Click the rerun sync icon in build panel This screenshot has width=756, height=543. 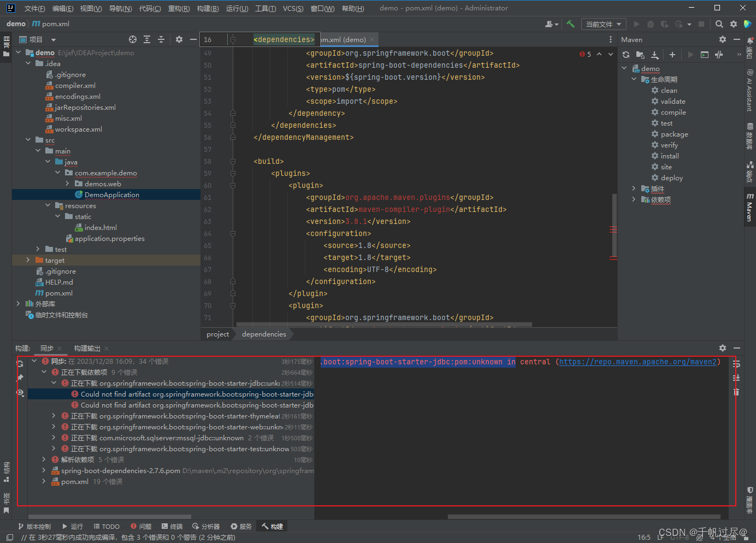[x=20, y=363]
